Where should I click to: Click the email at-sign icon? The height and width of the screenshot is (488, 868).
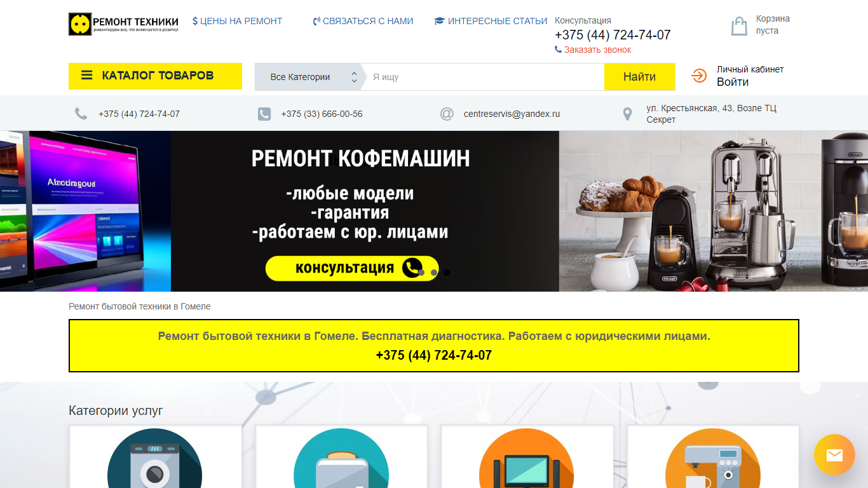coord(447,114)
